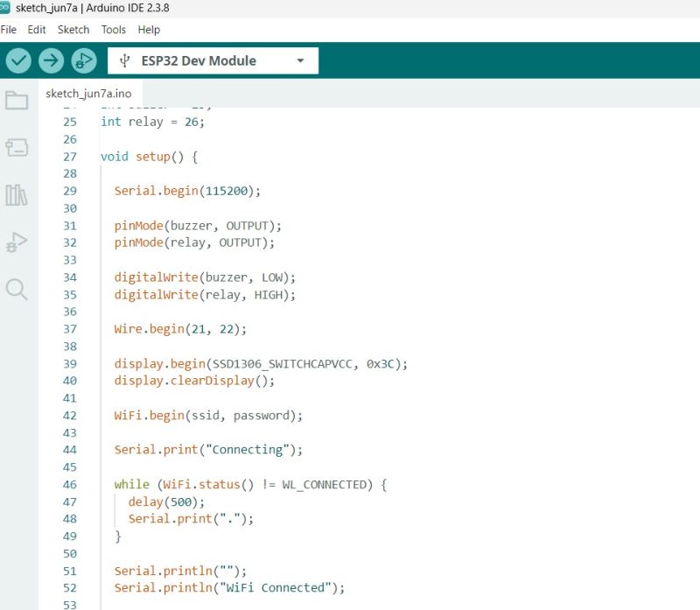Click the delay(500); line

166,502
